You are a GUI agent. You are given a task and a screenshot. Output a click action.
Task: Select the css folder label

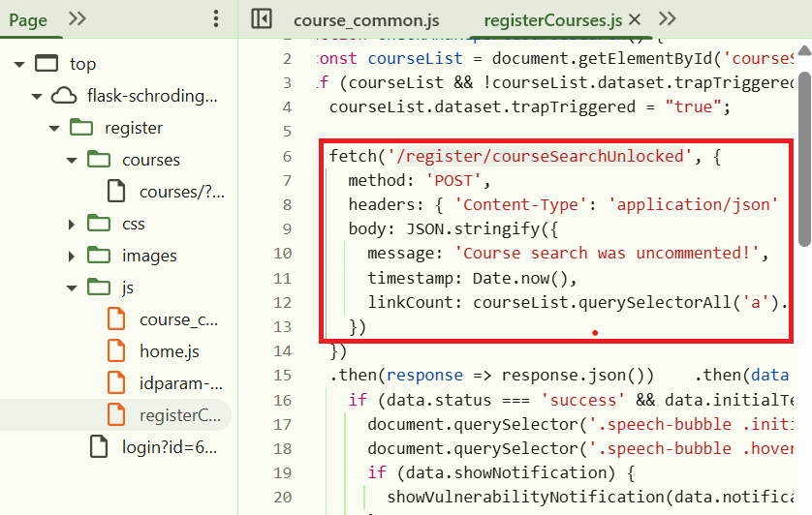tap(134, 224)
